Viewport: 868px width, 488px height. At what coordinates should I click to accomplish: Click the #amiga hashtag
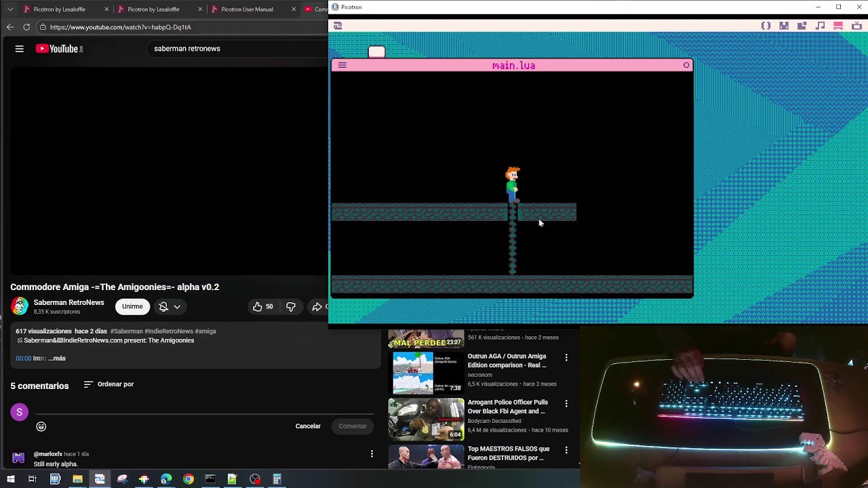[205, 331]
